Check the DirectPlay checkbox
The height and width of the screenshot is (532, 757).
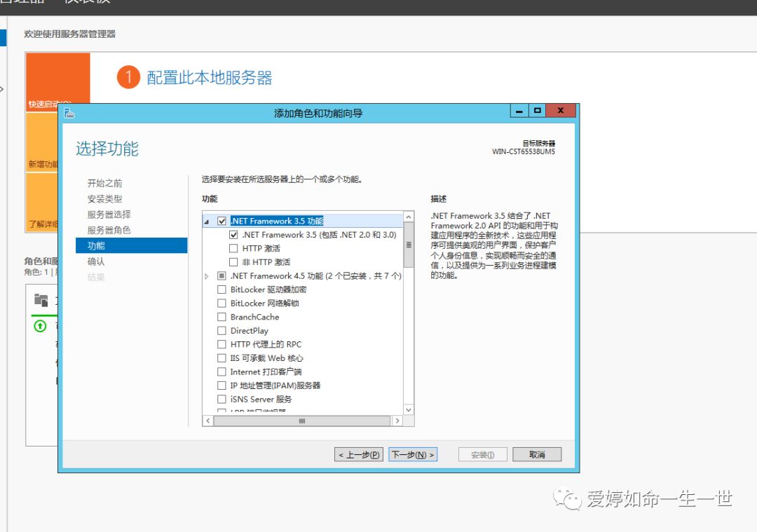tap(221, 331)
